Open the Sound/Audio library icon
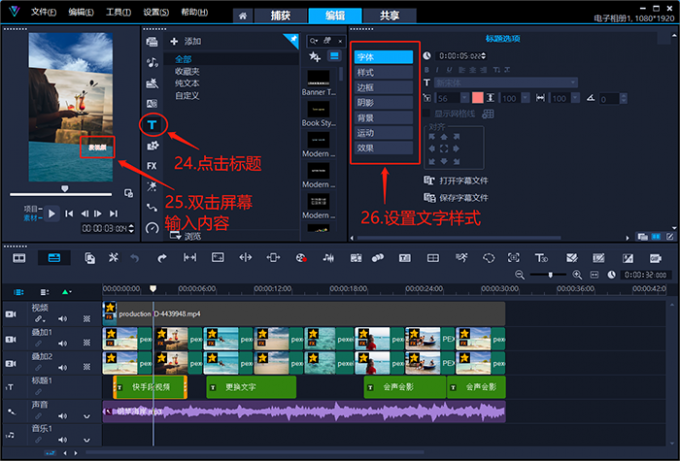Image resolution: width=680 pixels, height=461 pixels. point(152,62)
